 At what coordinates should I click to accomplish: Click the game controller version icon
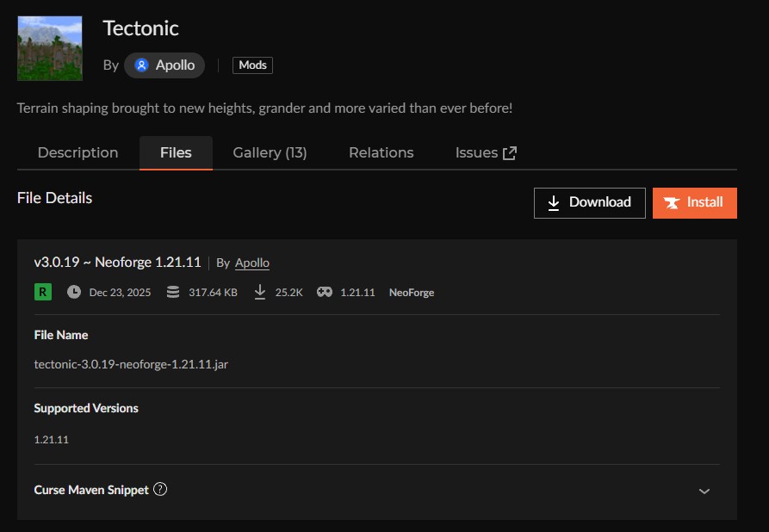[325, 292]
